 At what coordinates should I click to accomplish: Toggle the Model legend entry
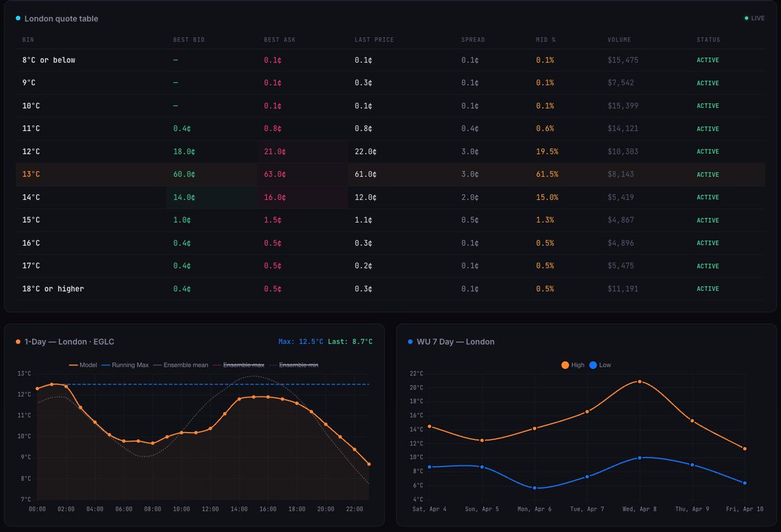click(x=83, y=365)
